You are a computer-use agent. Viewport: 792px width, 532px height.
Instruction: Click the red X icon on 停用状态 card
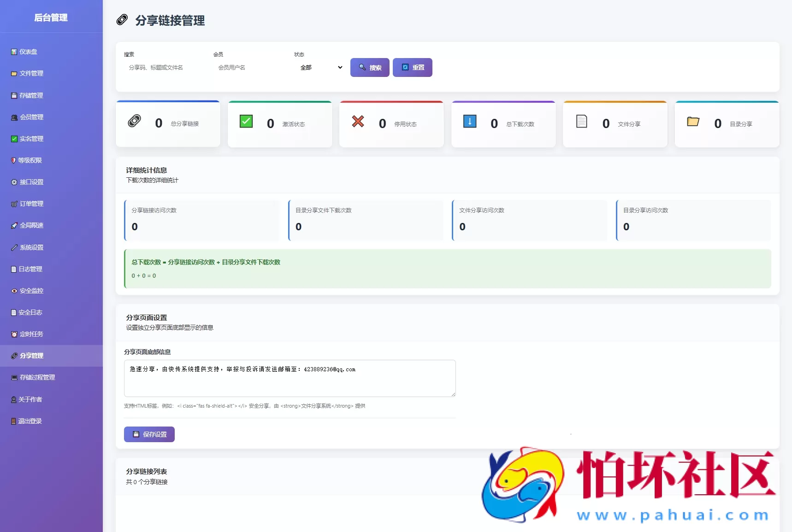point(358,121)
